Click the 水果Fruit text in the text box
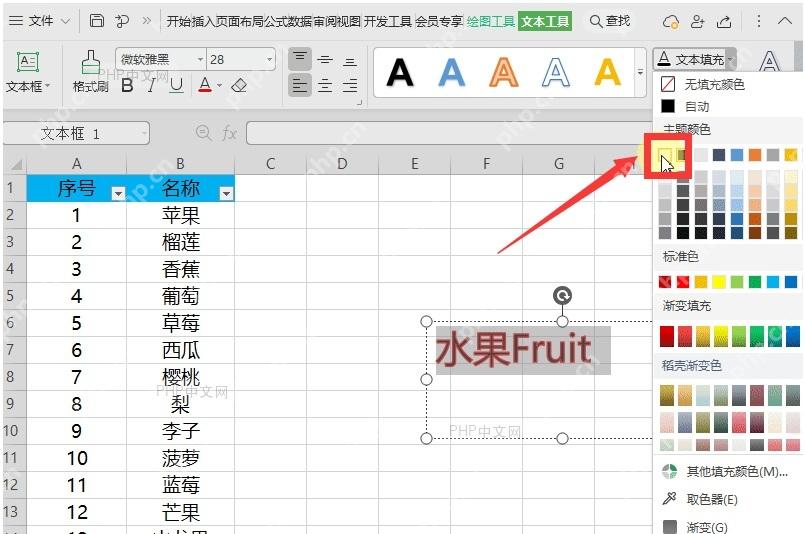Screen dimensions: 805x534 point(513,349)
